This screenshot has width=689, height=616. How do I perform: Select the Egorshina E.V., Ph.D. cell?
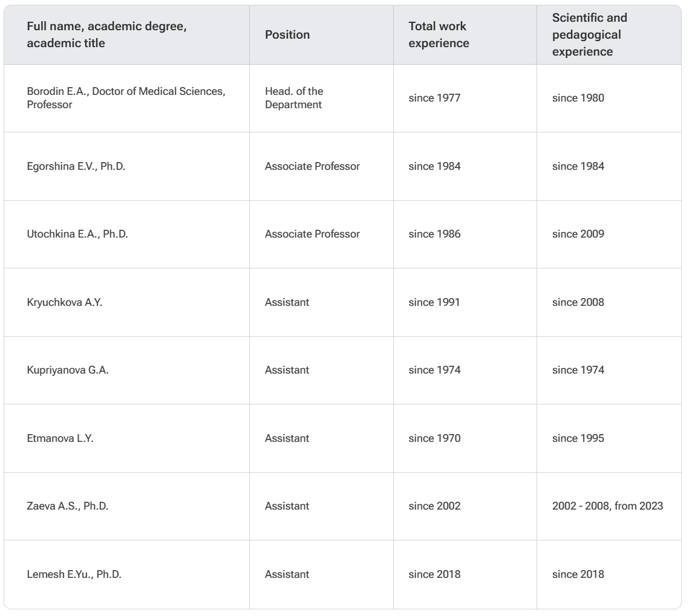click(x=76, y=166)
